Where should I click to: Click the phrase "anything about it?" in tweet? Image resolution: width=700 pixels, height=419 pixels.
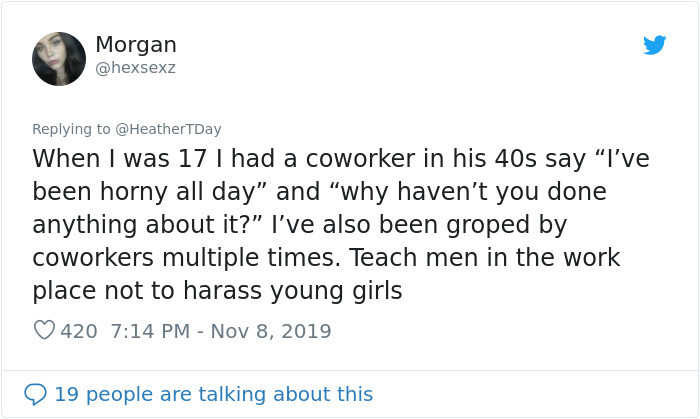146,224
